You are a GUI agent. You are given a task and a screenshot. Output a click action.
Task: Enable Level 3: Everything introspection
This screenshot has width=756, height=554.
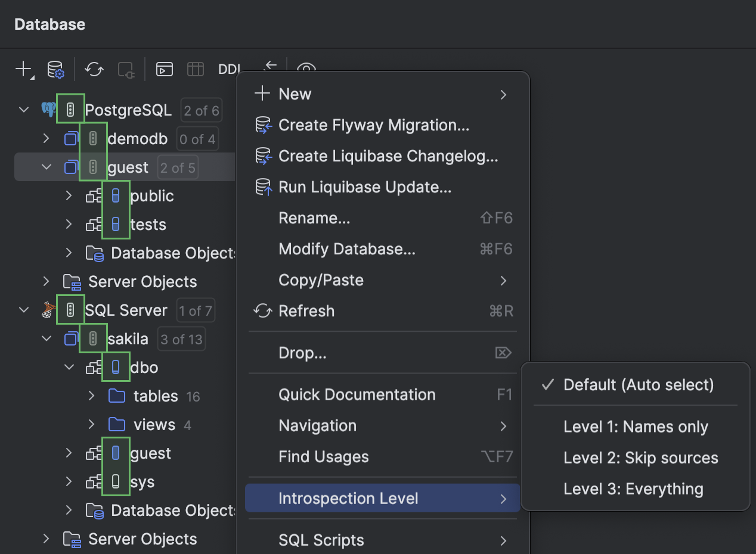[633, 488]
